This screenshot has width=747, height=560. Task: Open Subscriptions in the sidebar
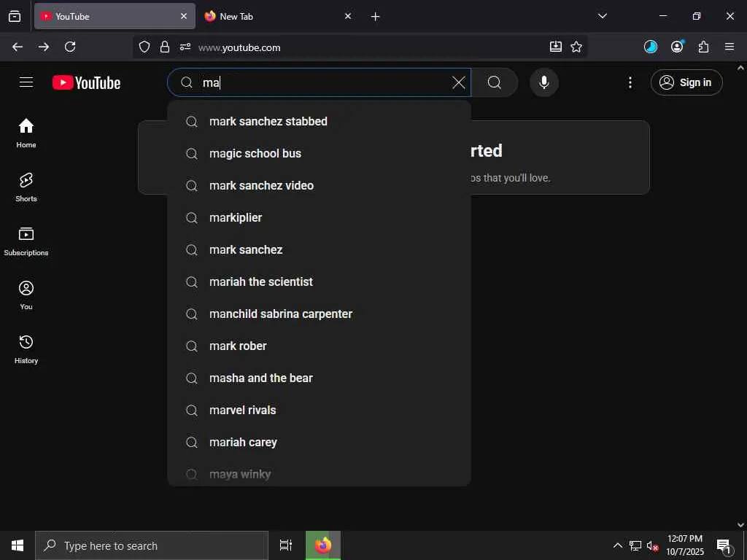tap(26, 241)
